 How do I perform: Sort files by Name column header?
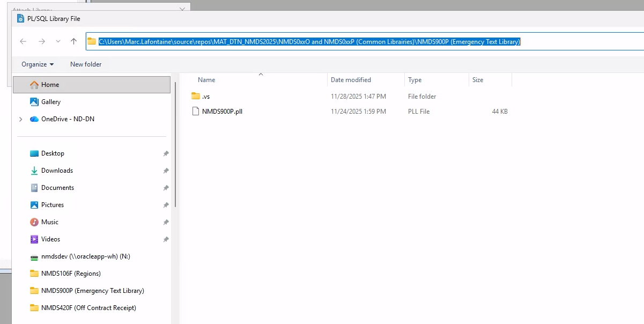(206, 80)
